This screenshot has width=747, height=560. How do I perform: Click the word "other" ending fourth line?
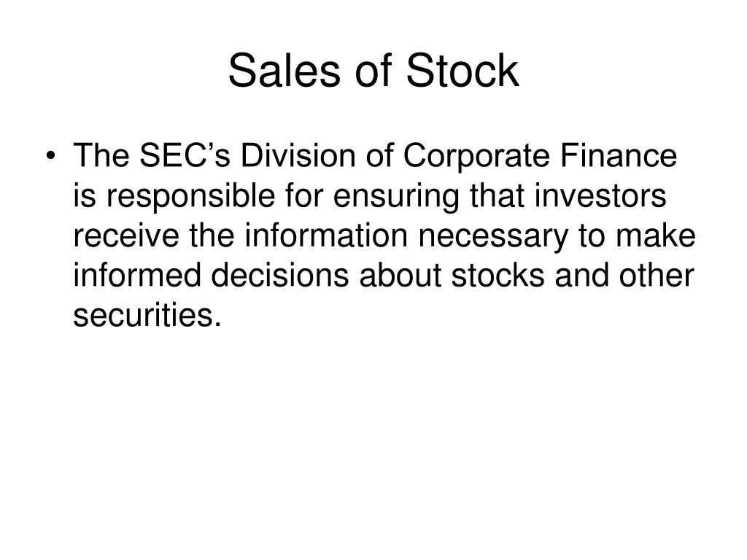pyautogui.click(x=657, y=276)
